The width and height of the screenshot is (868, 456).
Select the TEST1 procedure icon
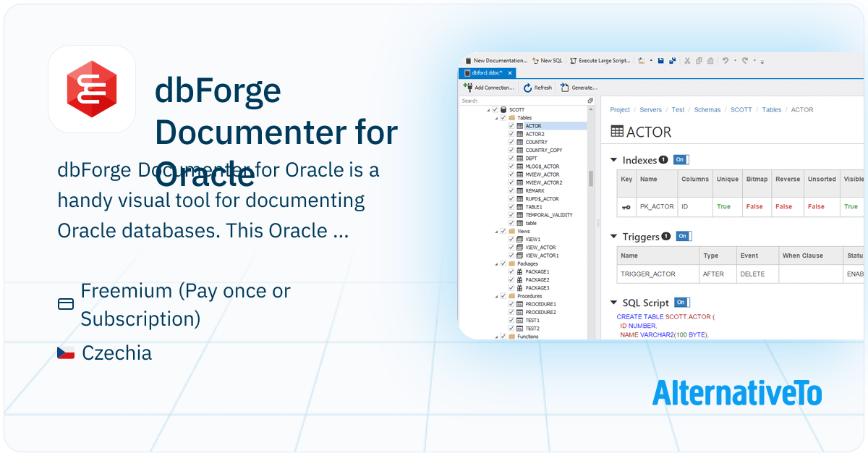tap(519, 320)
